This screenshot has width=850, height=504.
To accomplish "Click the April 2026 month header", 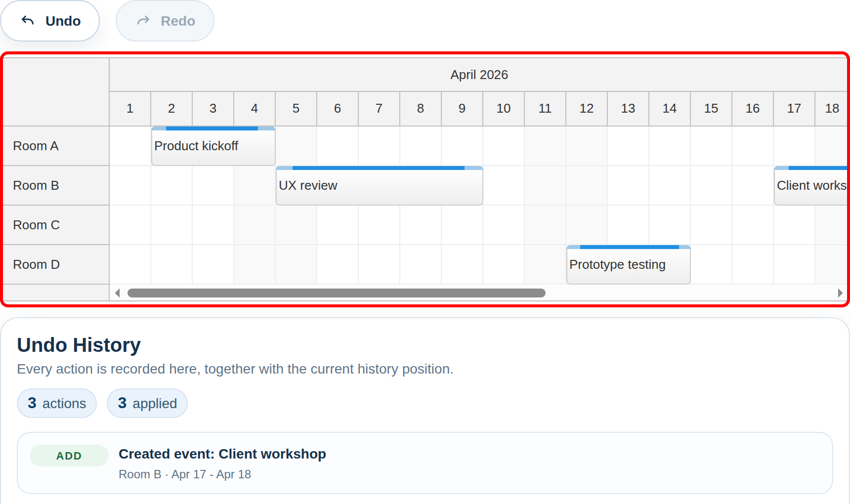I will click(479, 75).
